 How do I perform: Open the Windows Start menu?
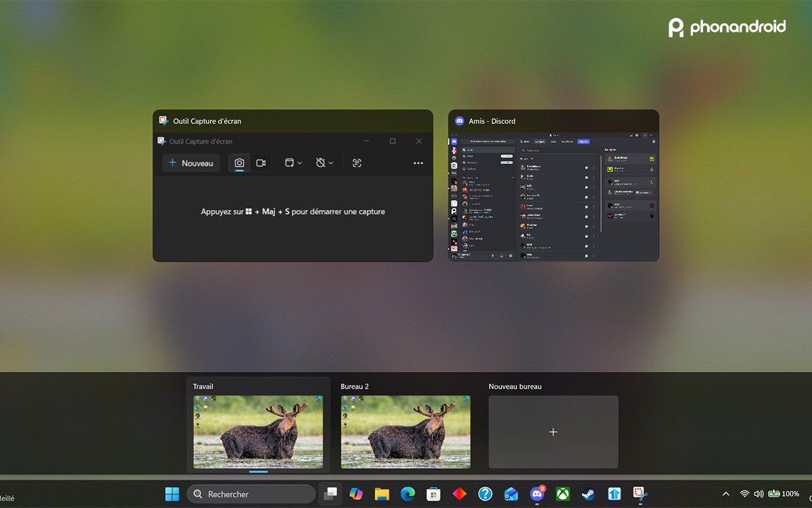pyautogui.click(x=173, y=494)
